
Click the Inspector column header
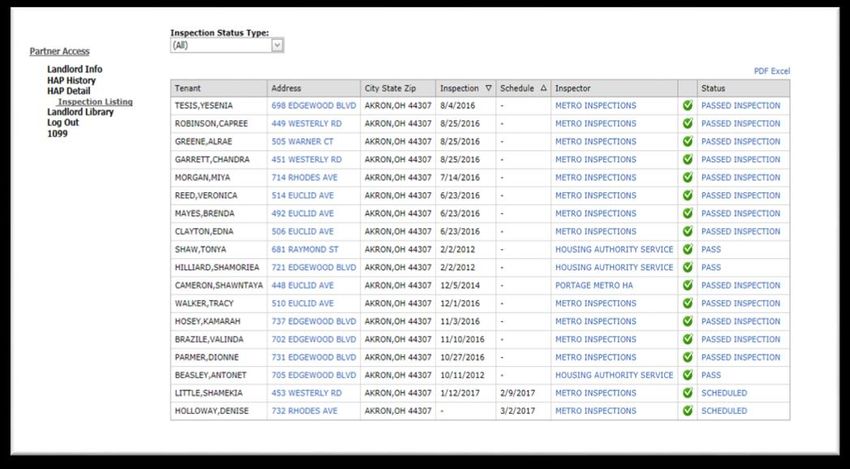coord(614,88)
